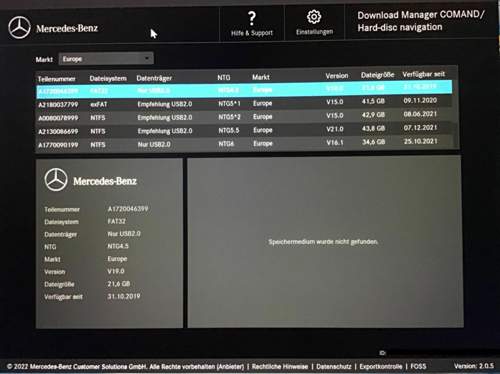Click 'Speichermedium wurde nicht gefunden' message
The height and width of the screenshot is (374, 500).
tap(323, 241)
